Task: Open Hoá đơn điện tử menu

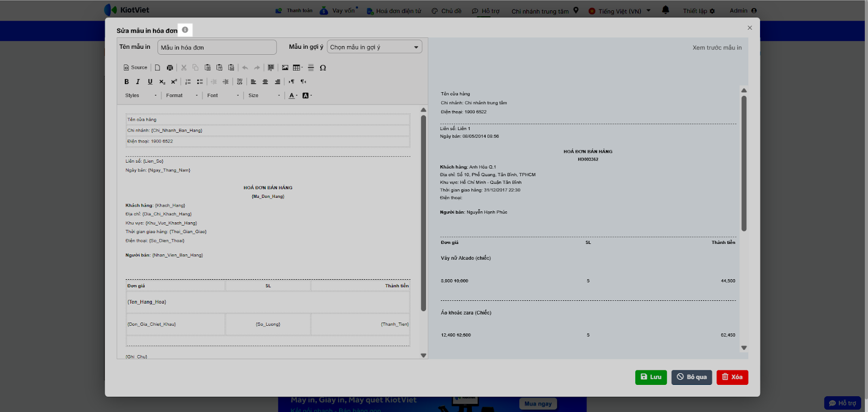Action: [x=394, y=11]
